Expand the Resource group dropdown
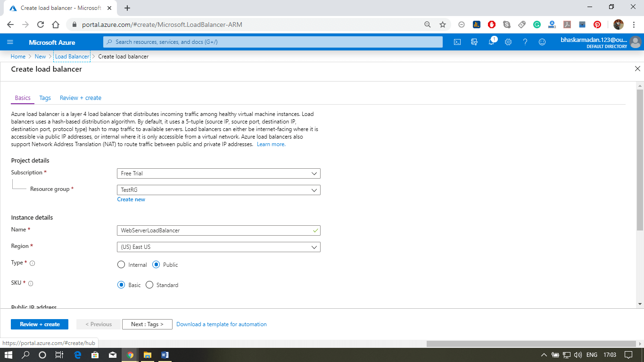644x362 pixels. [x=219, y=190]
